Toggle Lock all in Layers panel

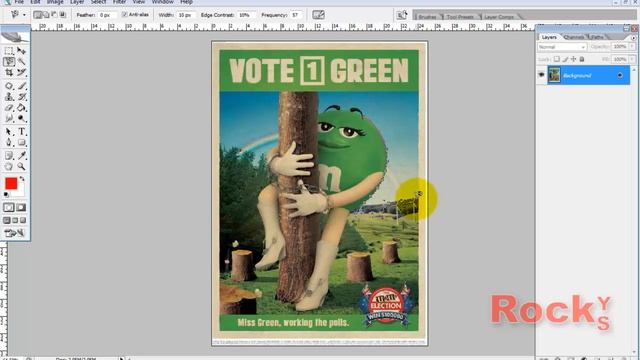click(582, 59)
